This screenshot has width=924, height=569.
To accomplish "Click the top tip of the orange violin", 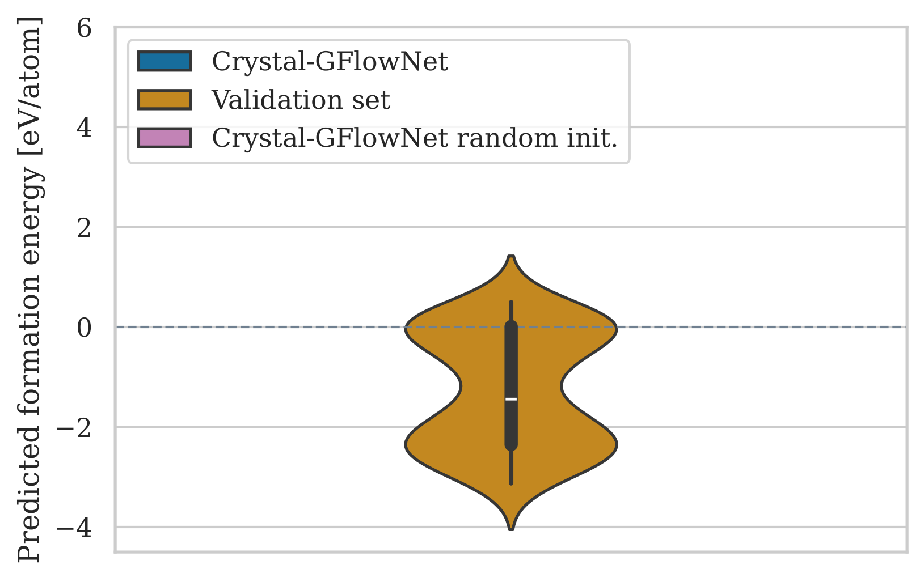I will (x=512, y=258).
